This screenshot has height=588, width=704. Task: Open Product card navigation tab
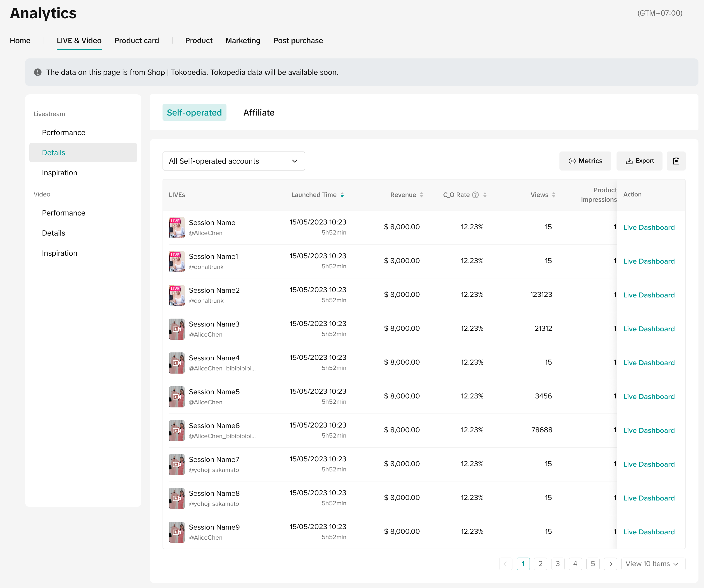(x=136, y=41)
